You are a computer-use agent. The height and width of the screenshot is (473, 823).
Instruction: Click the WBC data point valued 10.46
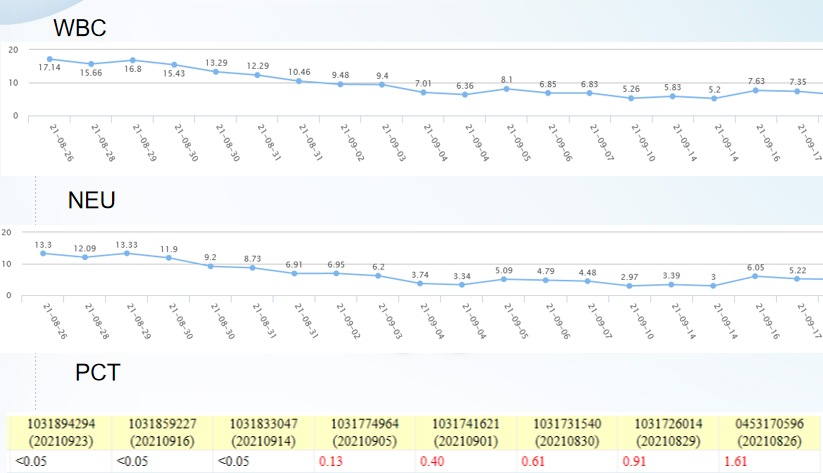pyautogui.click(x=299, y=81)
